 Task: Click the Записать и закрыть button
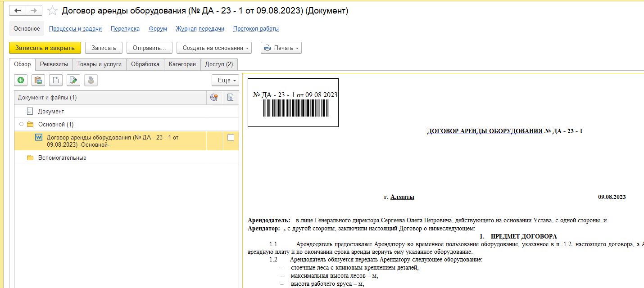coord(45,48)
